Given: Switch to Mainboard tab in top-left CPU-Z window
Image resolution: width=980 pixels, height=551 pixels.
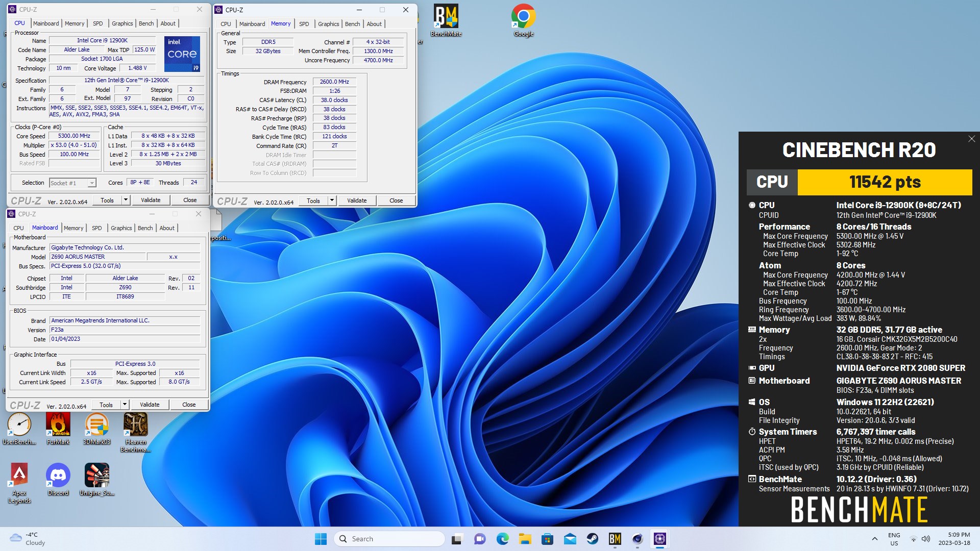Looking at the screenshot, I should pyautogui.click(x=46, y=23).
